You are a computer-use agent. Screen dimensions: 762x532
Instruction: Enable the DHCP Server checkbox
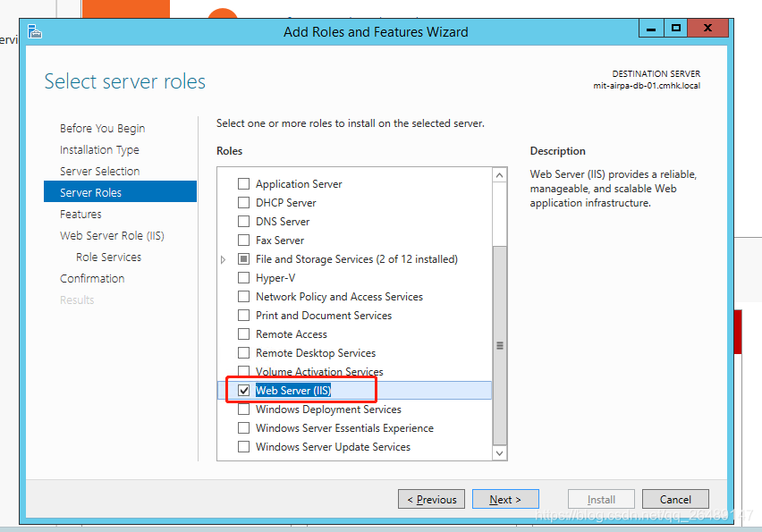243,203
